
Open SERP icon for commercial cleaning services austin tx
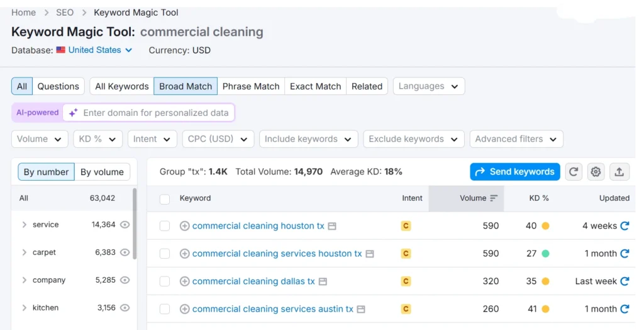(361, 309)
